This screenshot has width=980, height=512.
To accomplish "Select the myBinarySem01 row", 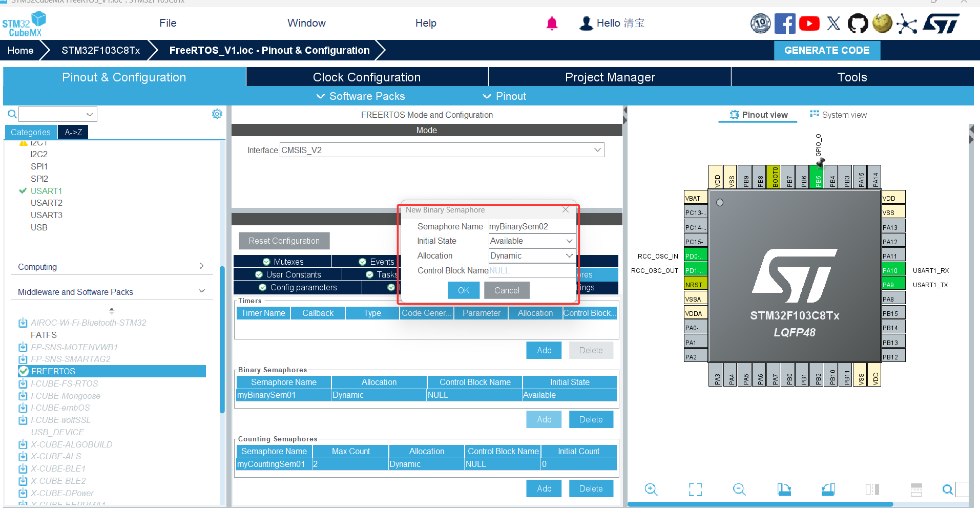I will (426, 395).
